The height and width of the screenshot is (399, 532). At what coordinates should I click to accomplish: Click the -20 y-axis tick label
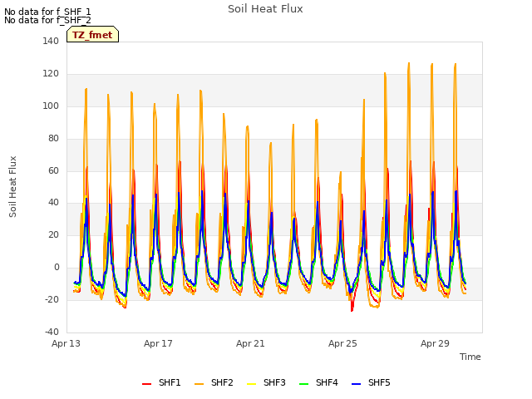click(52, 299)
